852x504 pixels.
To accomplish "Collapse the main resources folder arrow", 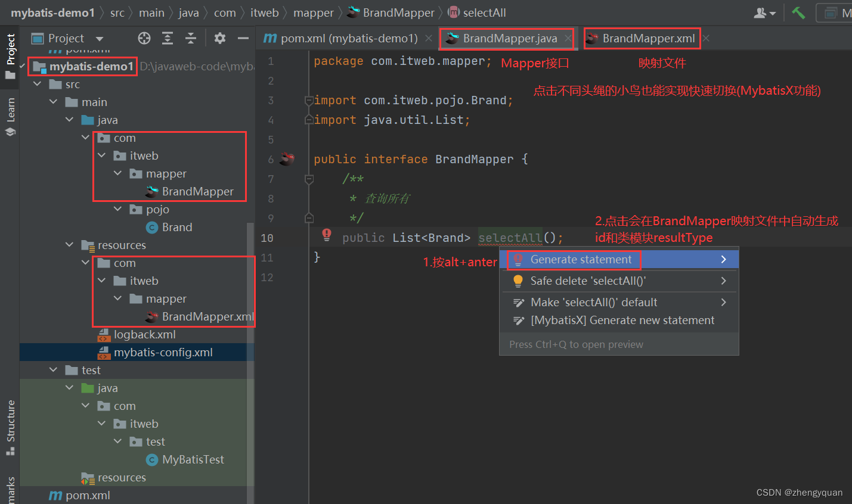I will coord(70,245).
